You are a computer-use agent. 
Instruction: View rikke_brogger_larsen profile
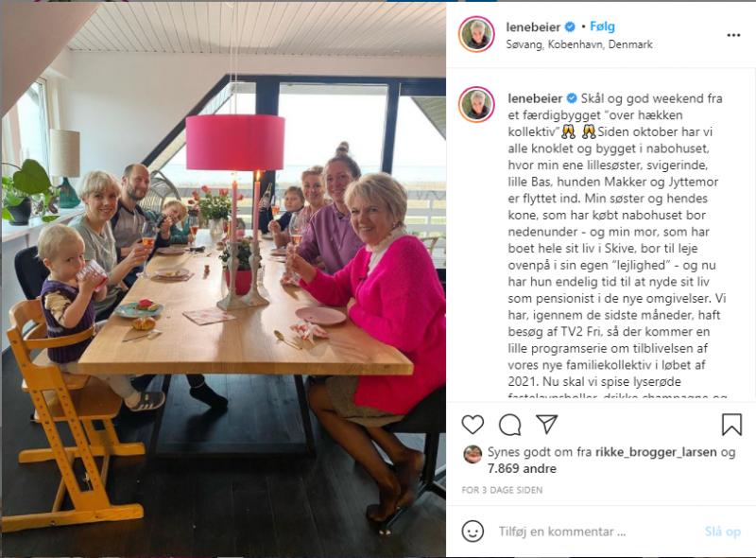click(656, 452)
